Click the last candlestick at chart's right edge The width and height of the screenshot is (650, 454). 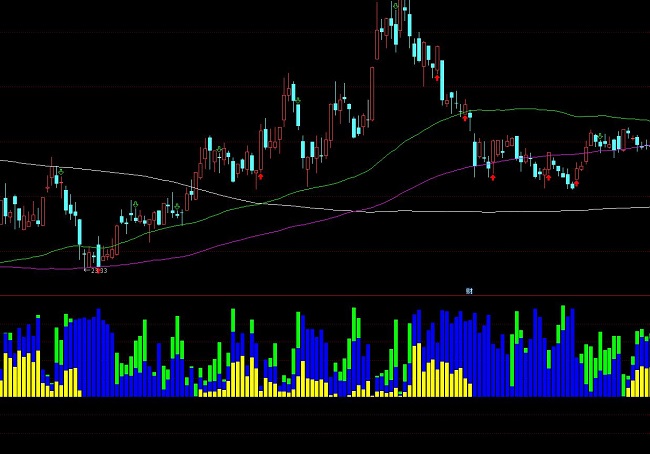tap(645, 144)
